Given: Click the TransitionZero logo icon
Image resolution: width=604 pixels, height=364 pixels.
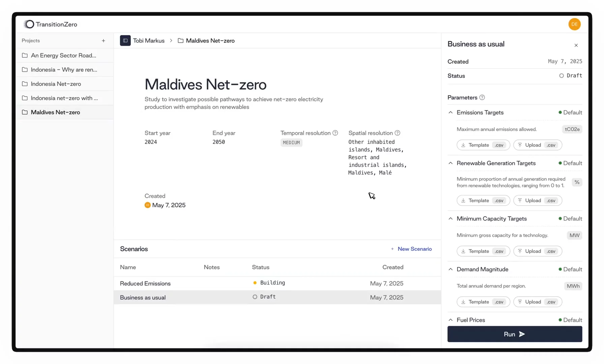Looking at the screenshot, I should point(29,24).
